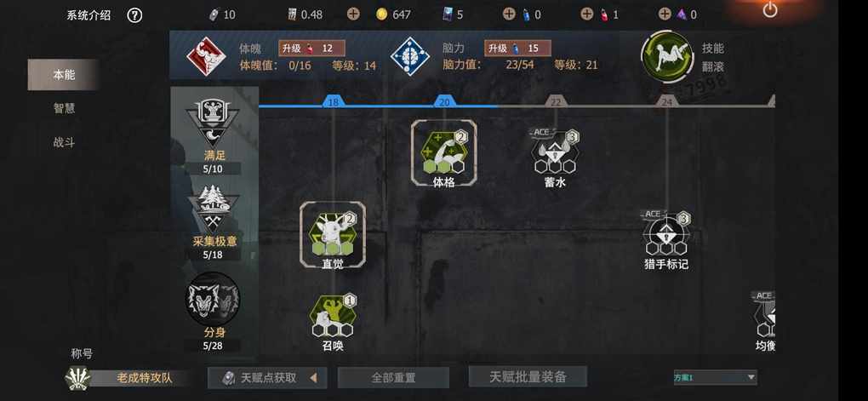The height and width of the screenshot is (401, 868).
Task: Open the 方案1 scheme dropdown
Action: point(715,377)
